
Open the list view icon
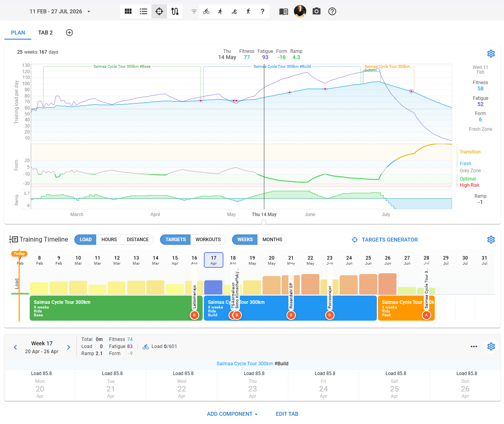coord(144,11)
